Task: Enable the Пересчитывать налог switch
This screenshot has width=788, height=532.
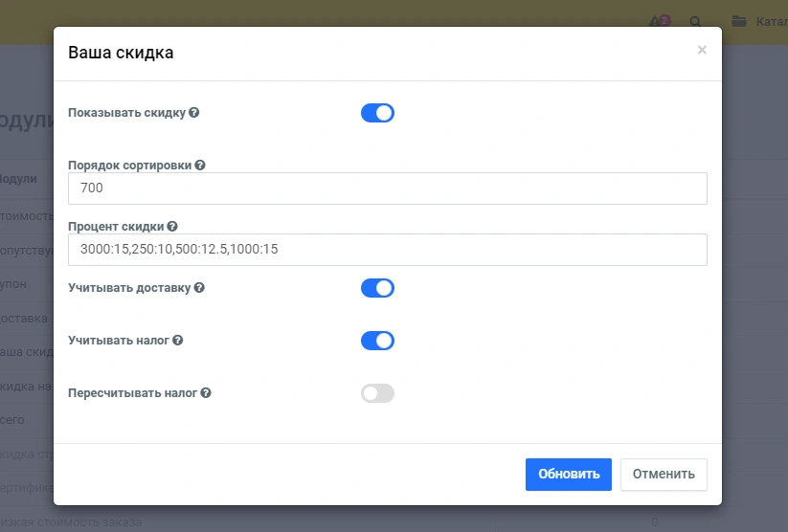Action: coord(377,393)
